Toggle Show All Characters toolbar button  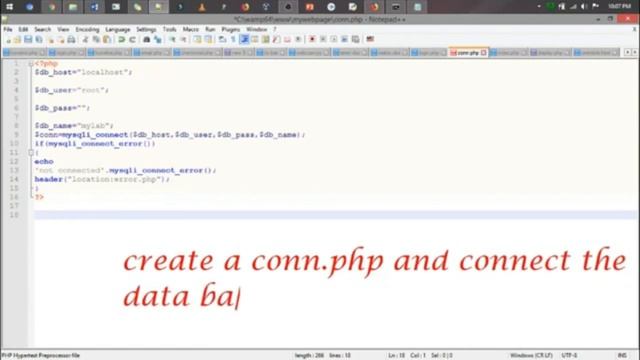233,40
